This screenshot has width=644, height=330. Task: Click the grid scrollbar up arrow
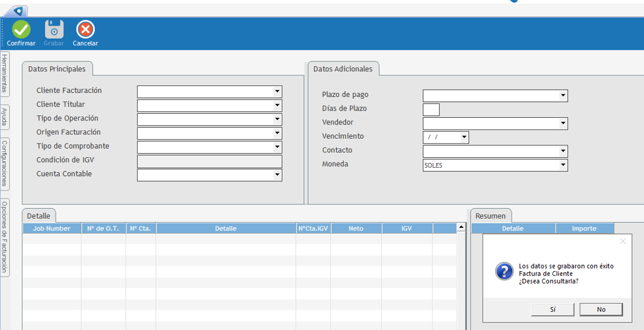pyautogui.click(x=461, y=227)
